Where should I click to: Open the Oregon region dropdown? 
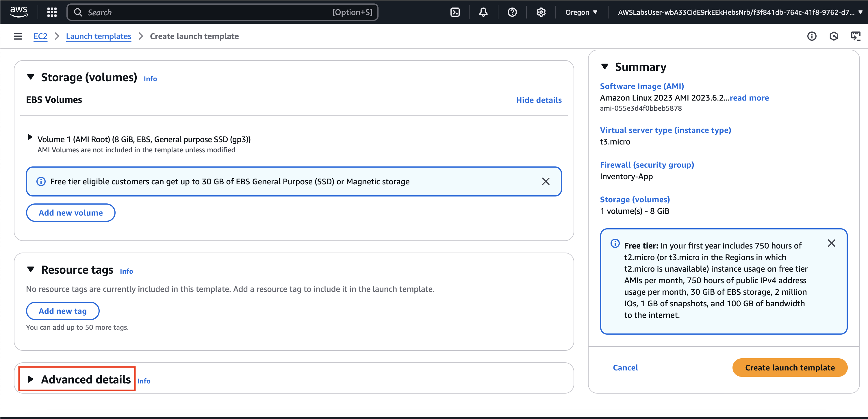point(581,12)
